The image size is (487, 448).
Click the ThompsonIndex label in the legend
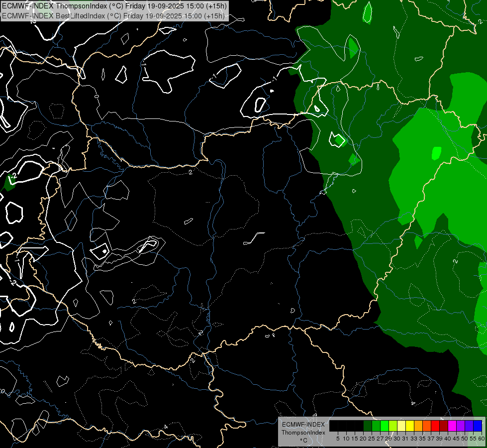pyautogui.click(x=303, y=433)
